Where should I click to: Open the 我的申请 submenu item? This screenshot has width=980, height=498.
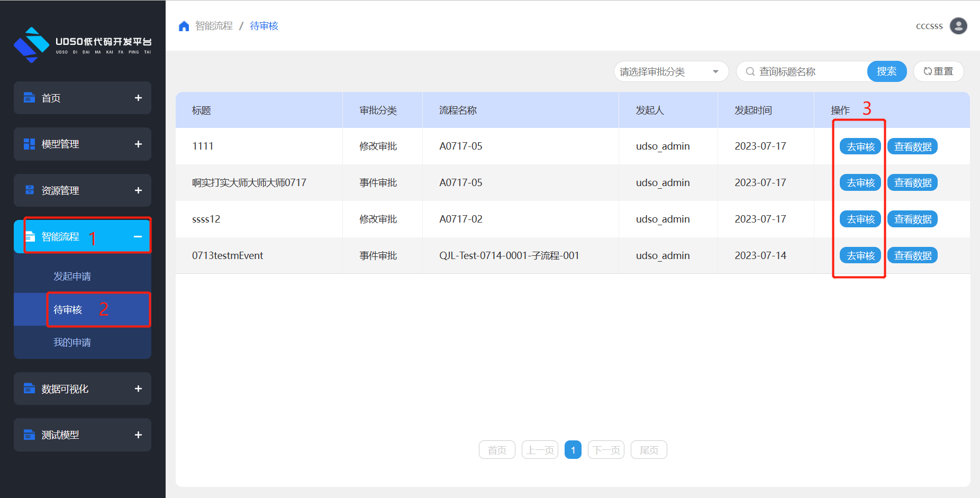[x=72, y=343]
